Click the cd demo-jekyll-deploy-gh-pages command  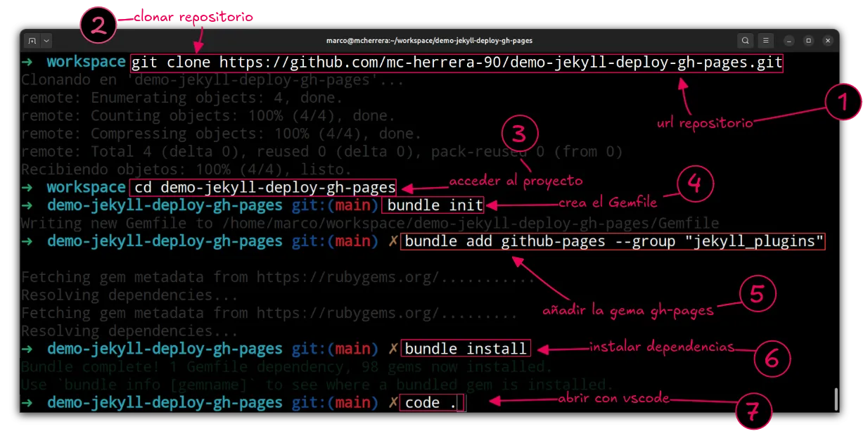click(x=263, y=187)
